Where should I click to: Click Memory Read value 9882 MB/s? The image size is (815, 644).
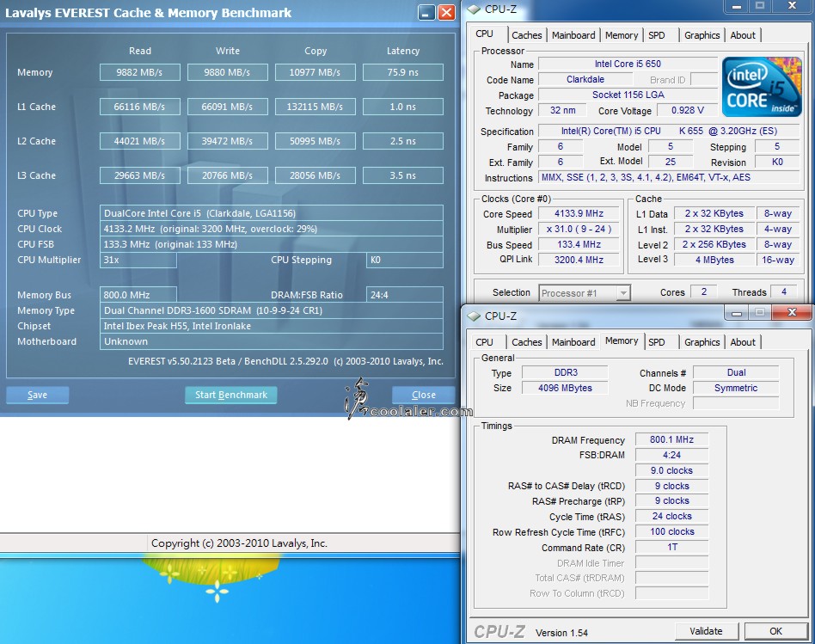(140, 72)
